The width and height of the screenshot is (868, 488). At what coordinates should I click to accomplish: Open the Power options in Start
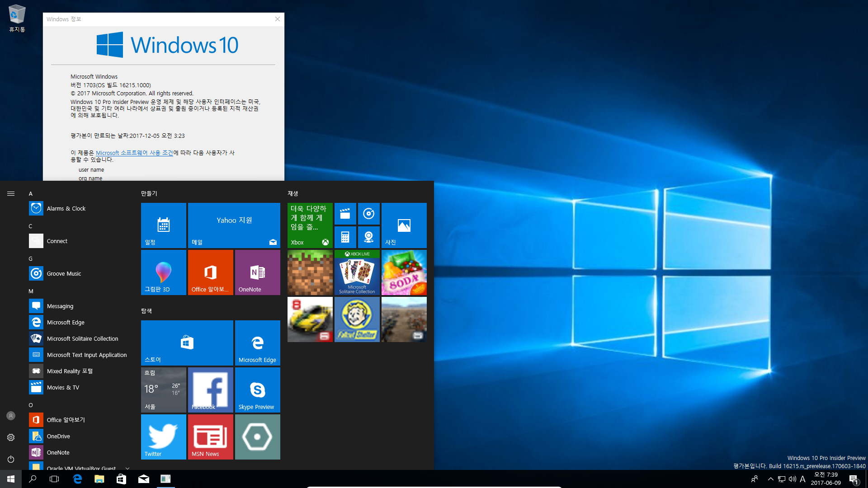[x=11, y=459]
